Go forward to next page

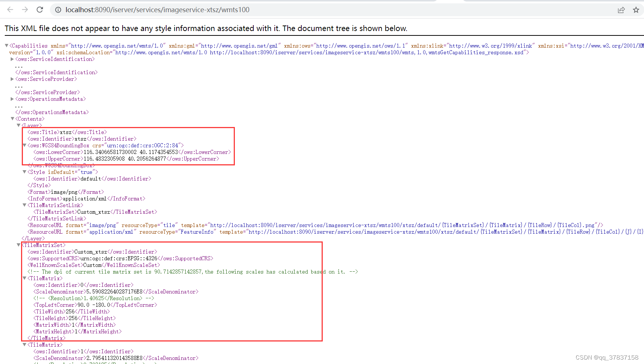[x=25, y=10]
